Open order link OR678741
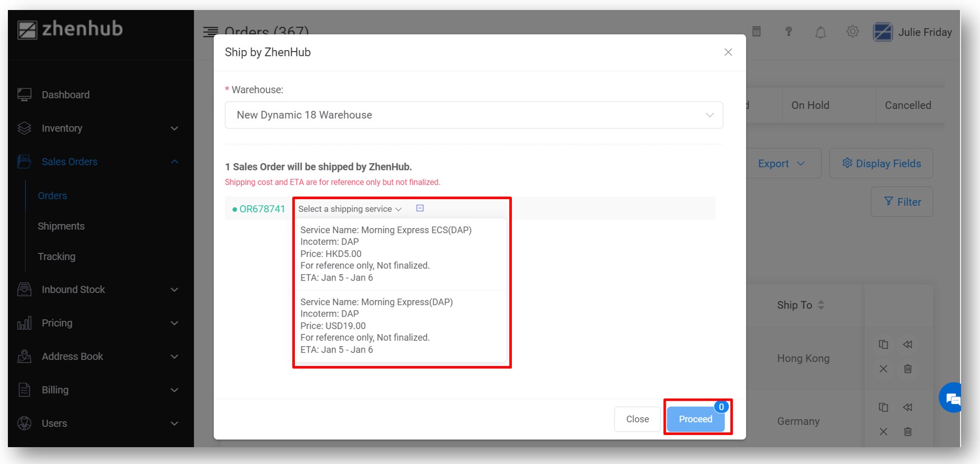 click(x=262, y=209)
